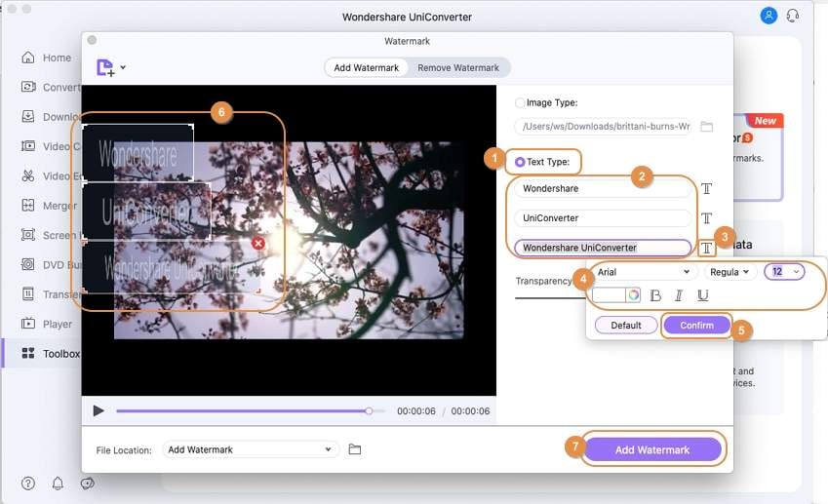Click the Default button
The height and width of the screenshot is (504, 828).
(x=626, y=325)
